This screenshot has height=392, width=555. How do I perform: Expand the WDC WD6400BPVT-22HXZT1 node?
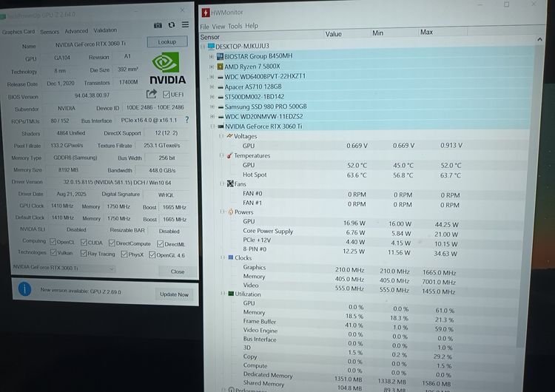coord(212,77)
